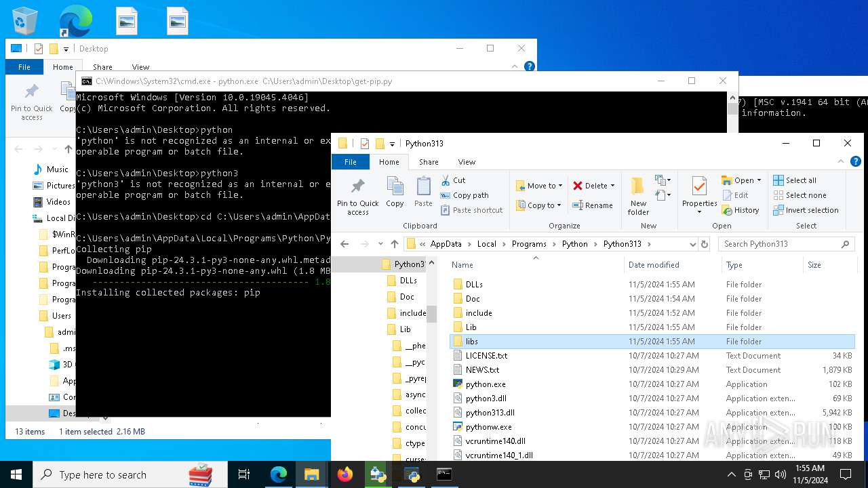Viewport: 868px width, 488px height.
Task: Click the Back arrow in Python313 window
Action: [x=344, y=244]
